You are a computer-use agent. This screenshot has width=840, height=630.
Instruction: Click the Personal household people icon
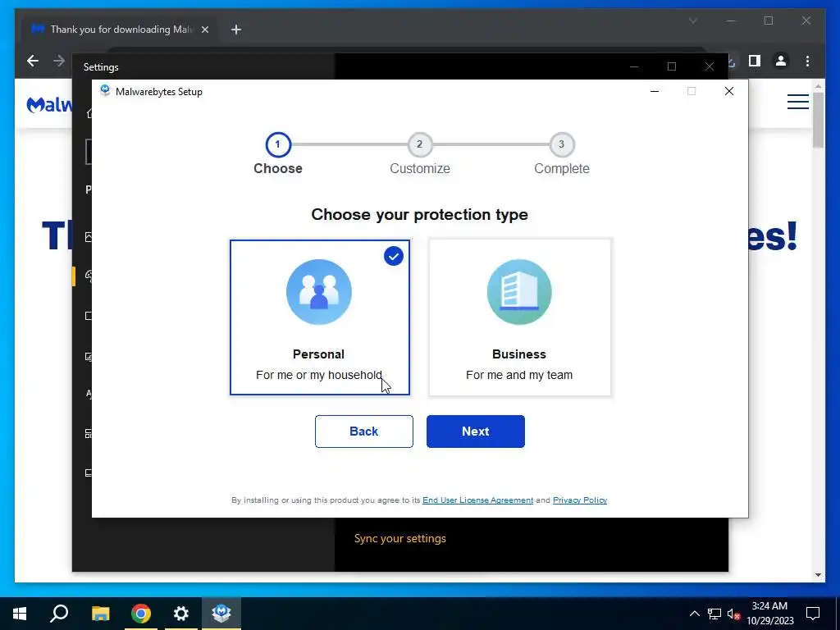tap(319, 292)
